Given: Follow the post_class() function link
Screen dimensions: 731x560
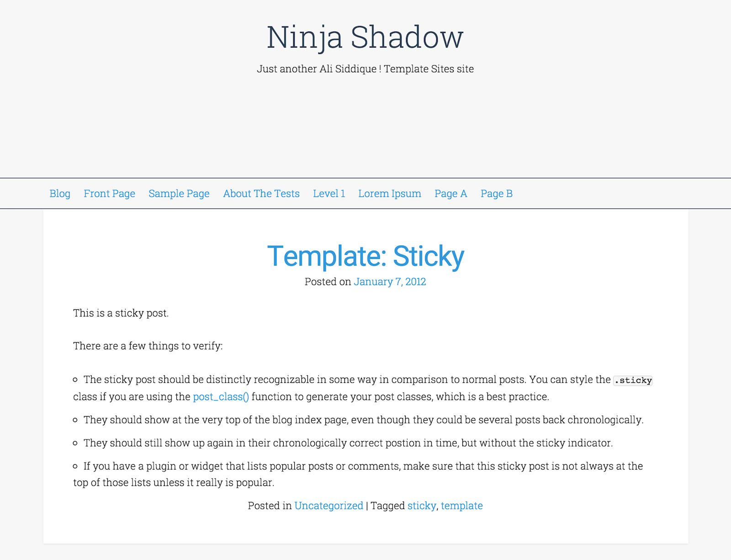Looking at the screenshot, I should pos(221,396).
